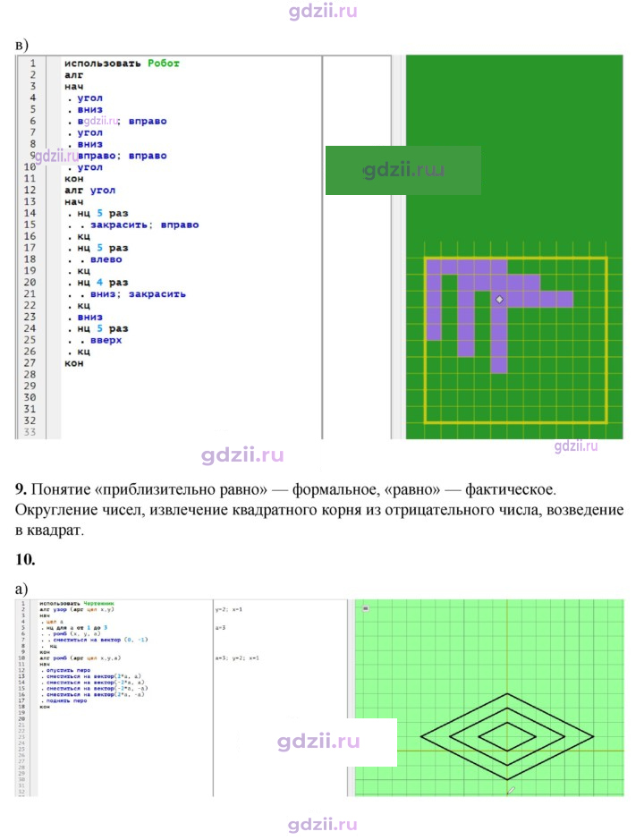Image resolution: width=644 pixels, height=840 pixels.
Task: Click the line 'закрасить; вправо'
Action: (144, 225)
